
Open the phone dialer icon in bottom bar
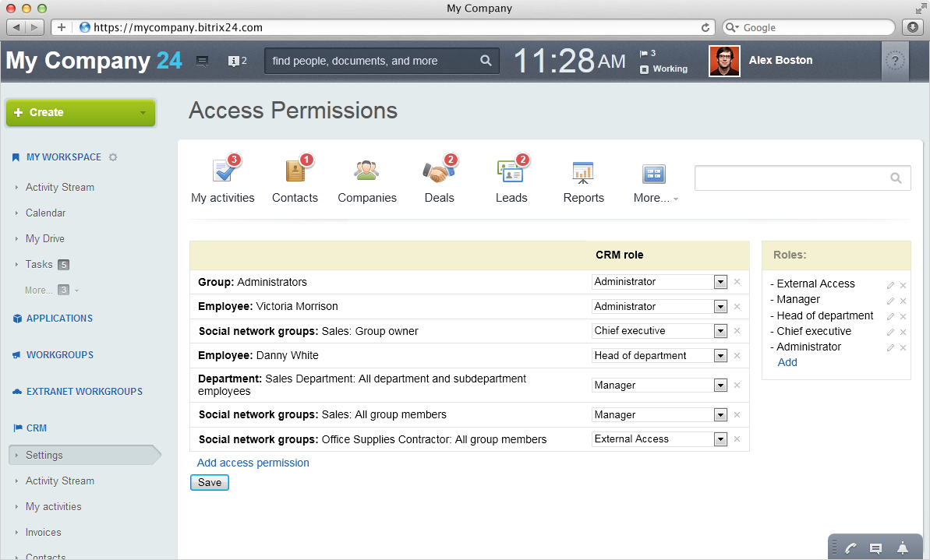point(850,548)
